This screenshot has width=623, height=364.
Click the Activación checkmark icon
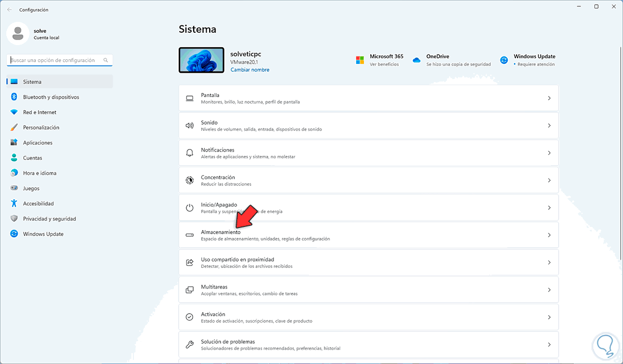(190, 317)
